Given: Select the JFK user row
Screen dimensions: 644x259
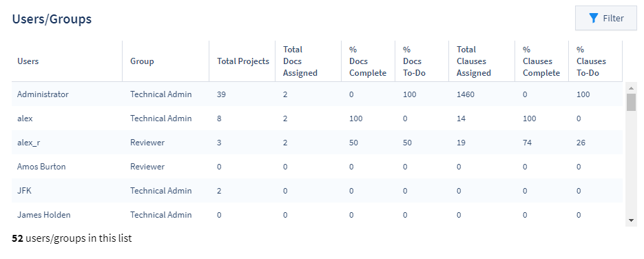Looking at the screenshot, I should (317, 191).
